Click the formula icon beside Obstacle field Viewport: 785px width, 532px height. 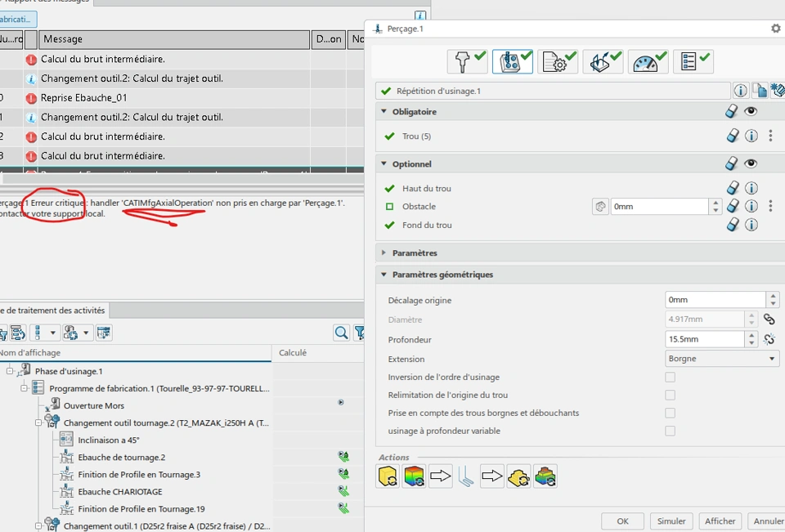tap(600, 206)
